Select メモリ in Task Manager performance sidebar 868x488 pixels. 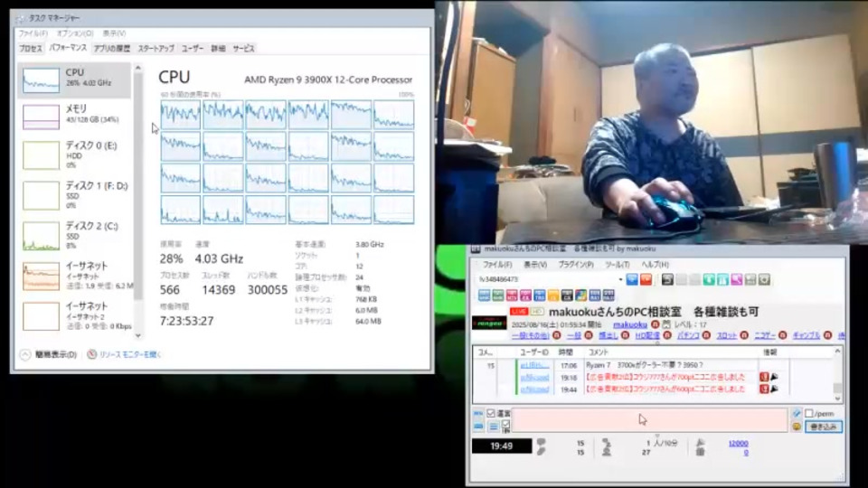click(74, 117)
